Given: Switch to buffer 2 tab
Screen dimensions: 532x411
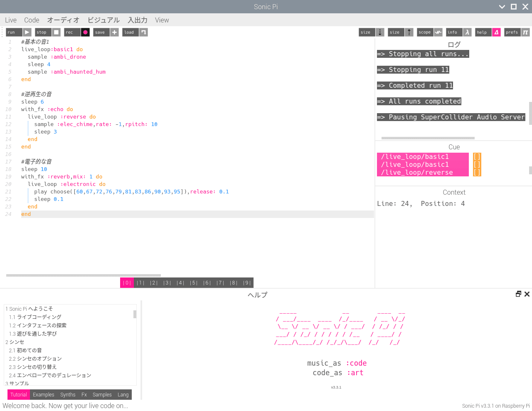Looking at the screenshot, I should click(x=154, y=283).
